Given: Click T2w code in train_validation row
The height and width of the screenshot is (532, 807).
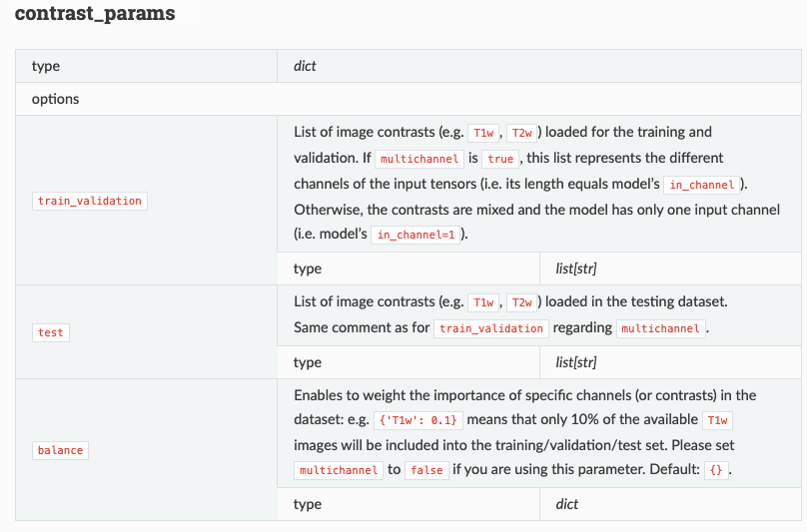Looking at the screenshot, I should tap(523, 133).
